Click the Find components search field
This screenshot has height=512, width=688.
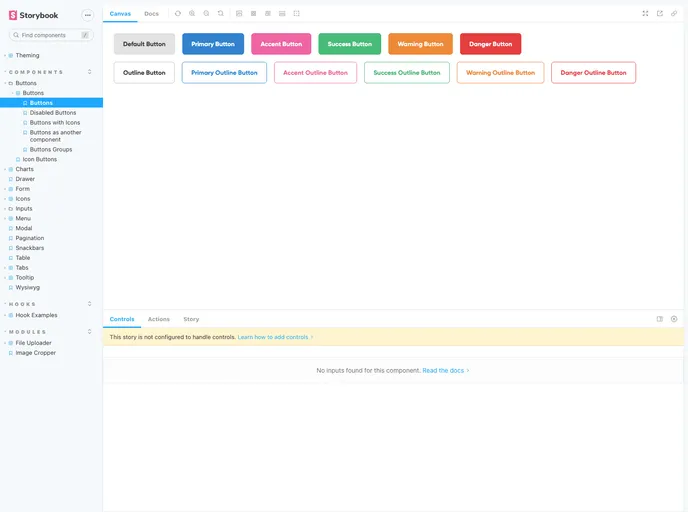(x=50, y=35)
